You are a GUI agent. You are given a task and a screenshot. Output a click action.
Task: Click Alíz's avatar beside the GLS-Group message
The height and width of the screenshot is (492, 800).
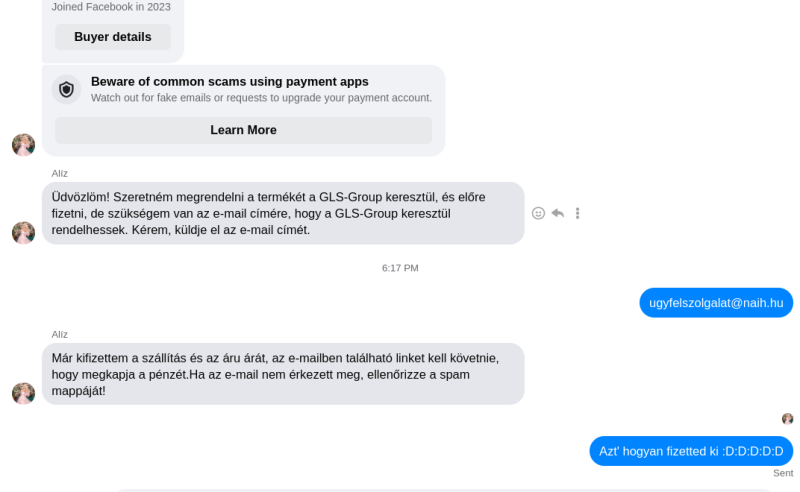coord(23,233)
